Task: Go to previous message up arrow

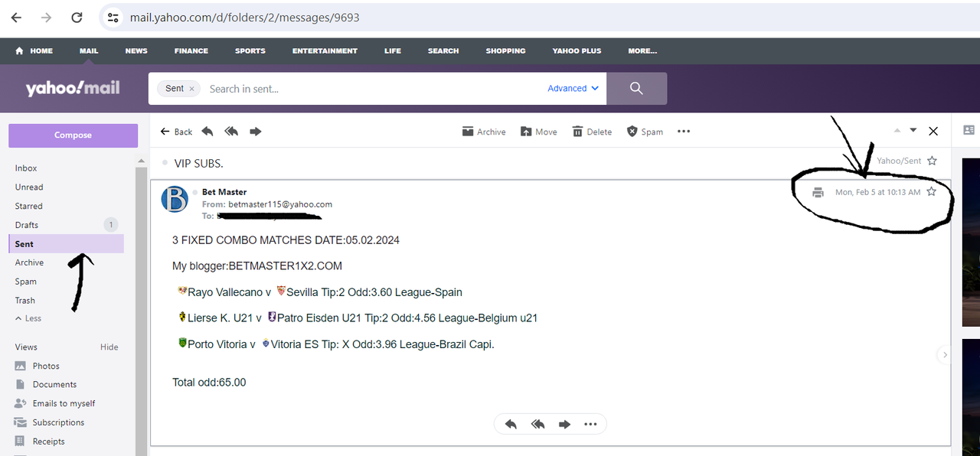Action: (897, 131)
